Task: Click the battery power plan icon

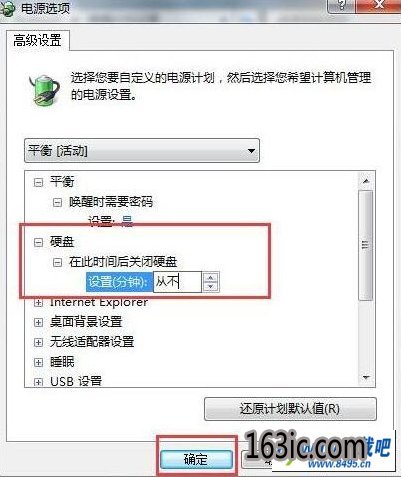Action: pyautogui.click(x=44, y=89)
